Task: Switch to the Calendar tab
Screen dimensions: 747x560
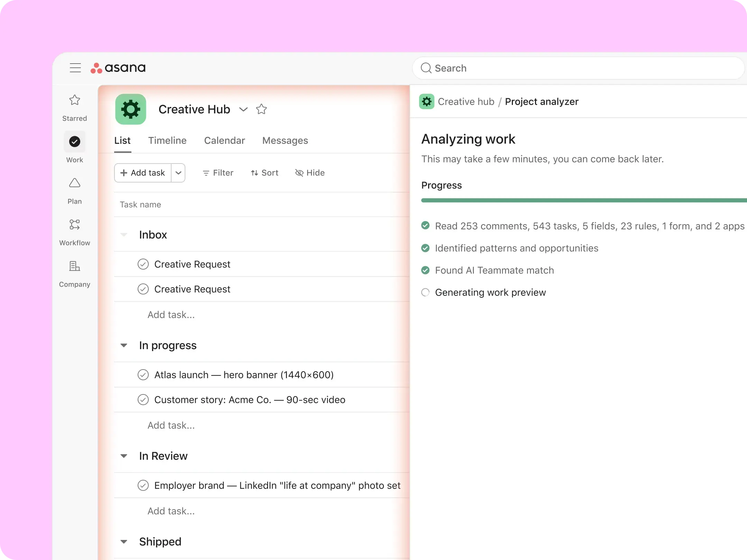Action: pos(224,141)
